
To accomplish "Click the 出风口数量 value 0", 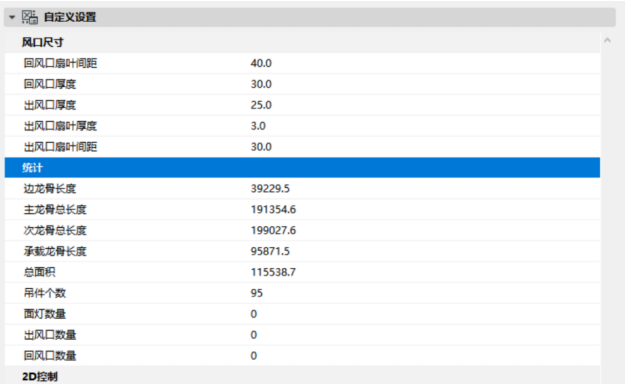I will (x=254, y=335).
